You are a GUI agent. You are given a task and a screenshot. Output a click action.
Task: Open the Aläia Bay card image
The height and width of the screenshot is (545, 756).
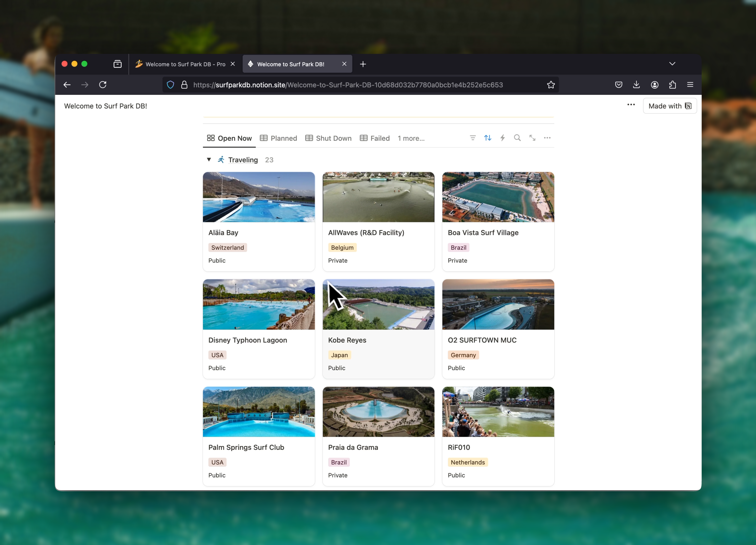pyautogui.click(x=259, y=197)
